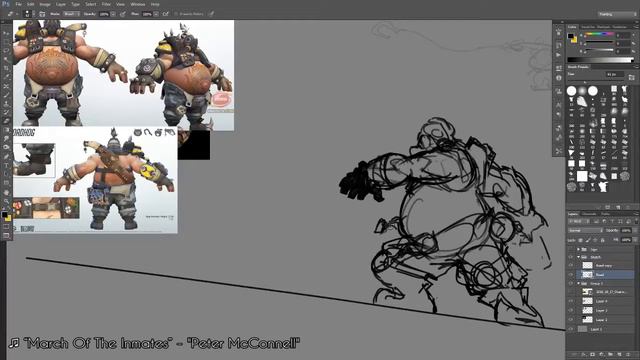Create a new group folder icon

pos(611,354)
